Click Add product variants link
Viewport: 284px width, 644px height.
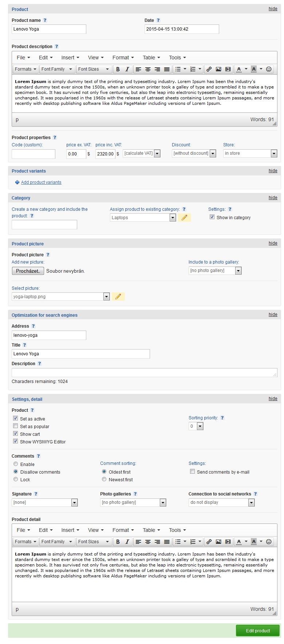[x=41, y=182]
